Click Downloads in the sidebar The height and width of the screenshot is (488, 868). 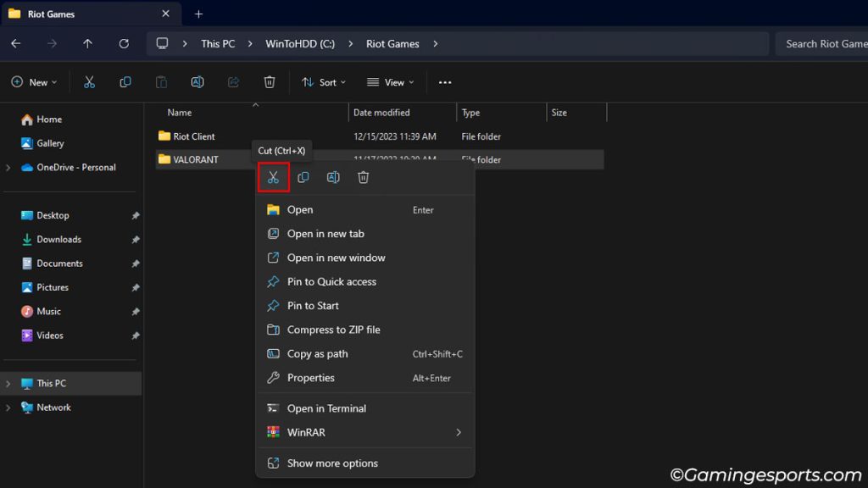(59, 239)
